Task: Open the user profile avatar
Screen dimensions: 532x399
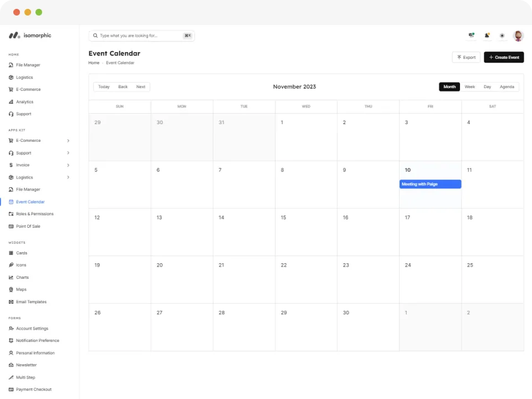Action: click(518, 35)
